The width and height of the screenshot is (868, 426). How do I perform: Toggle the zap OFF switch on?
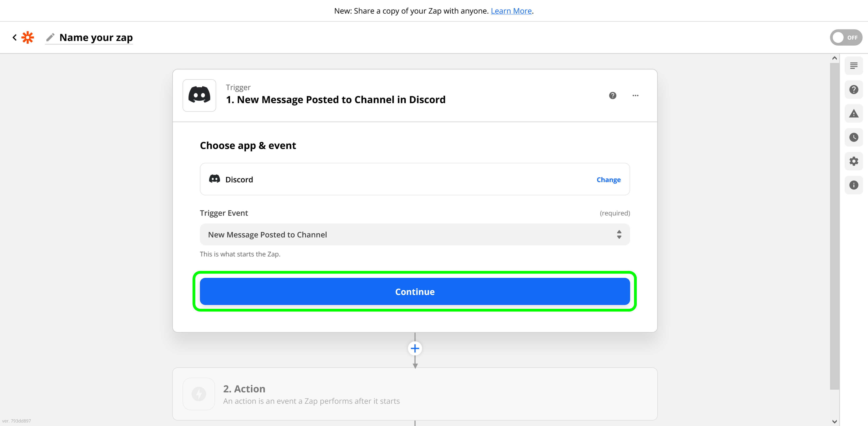[x=846, y=37]
